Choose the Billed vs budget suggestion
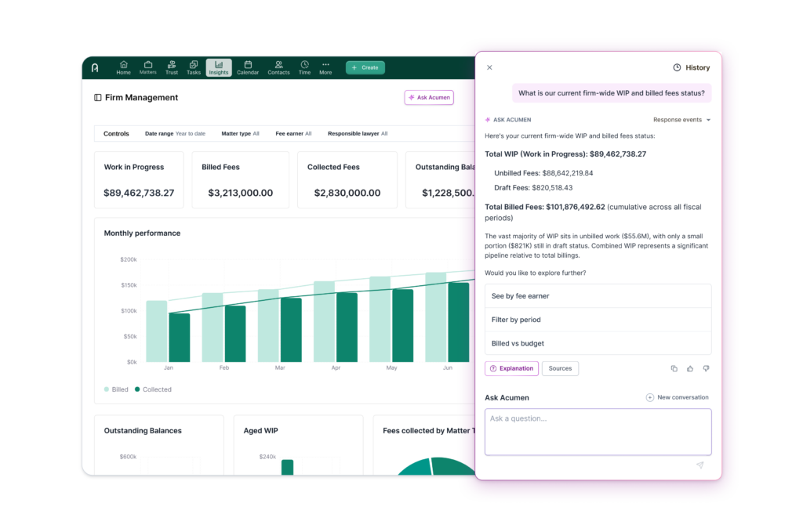 click(x=598, y=343)
